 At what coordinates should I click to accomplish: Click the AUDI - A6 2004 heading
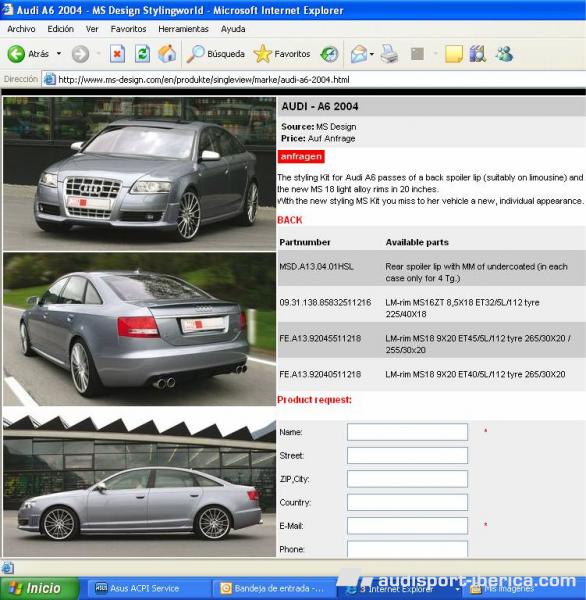pyautogui.click(x=320, y=106)
